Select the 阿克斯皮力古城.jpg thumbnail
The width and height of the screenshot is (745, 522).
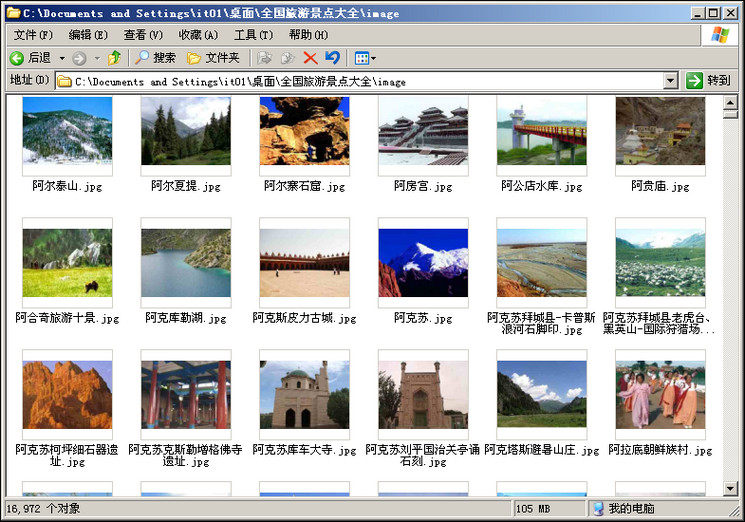pyautogui.click(x=305, y=263)
